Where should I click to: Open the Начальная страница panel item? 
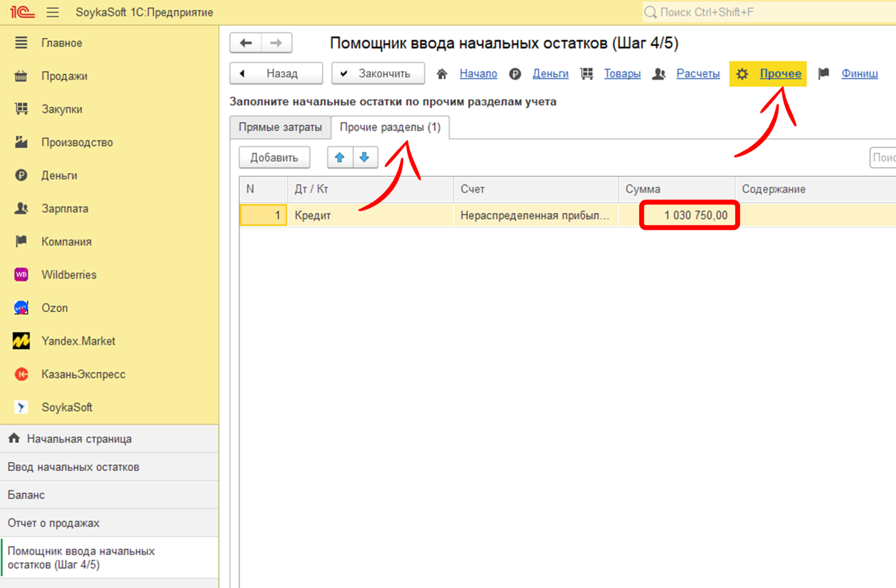click(x=109, y=439)
